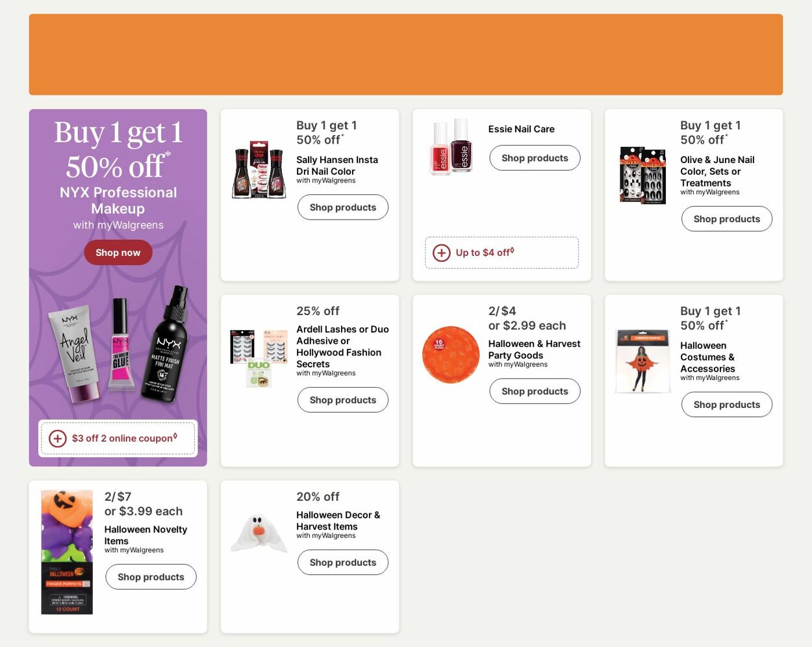This screenshot has height=647, width=812.
Task: Open the orange Halloween party plate image
Action: (451, 355)
